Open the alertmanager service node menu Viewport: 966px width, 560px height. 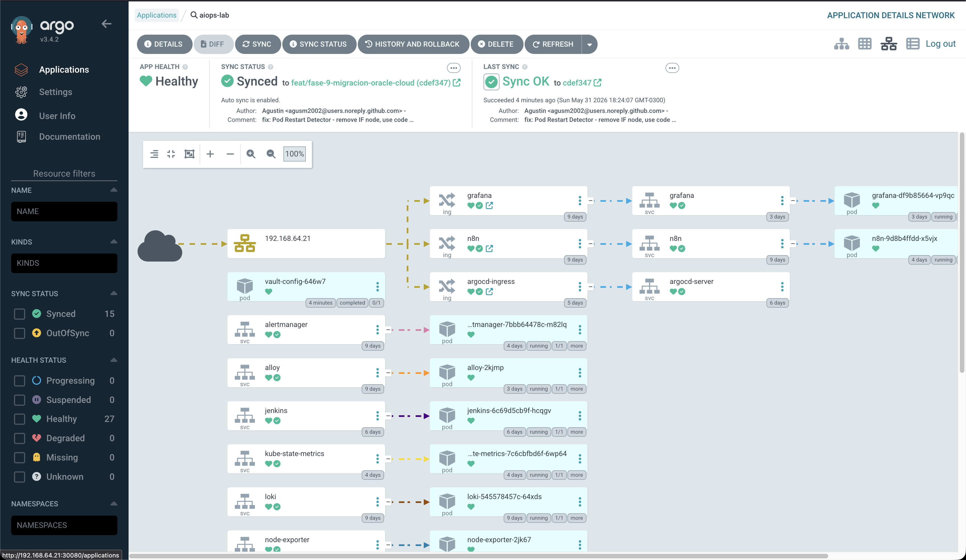click(x=377, y=330)
